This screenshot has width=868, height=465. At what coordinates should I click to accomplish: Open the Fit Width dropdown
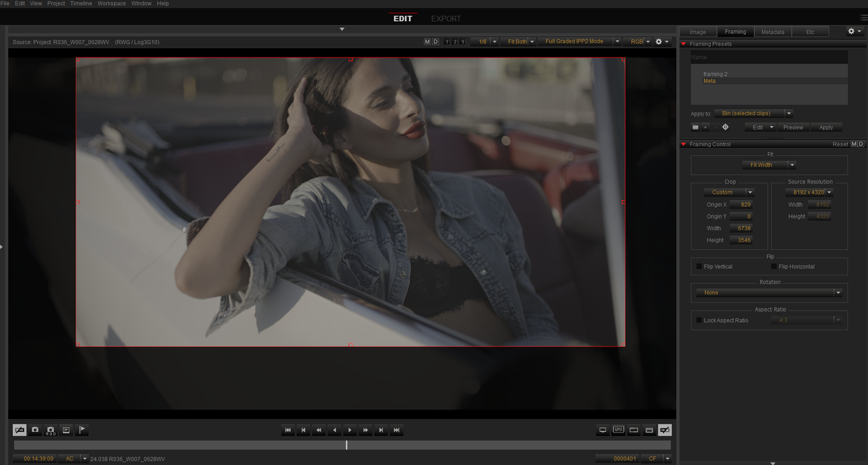pyautogui.click(x=769, y=165)
